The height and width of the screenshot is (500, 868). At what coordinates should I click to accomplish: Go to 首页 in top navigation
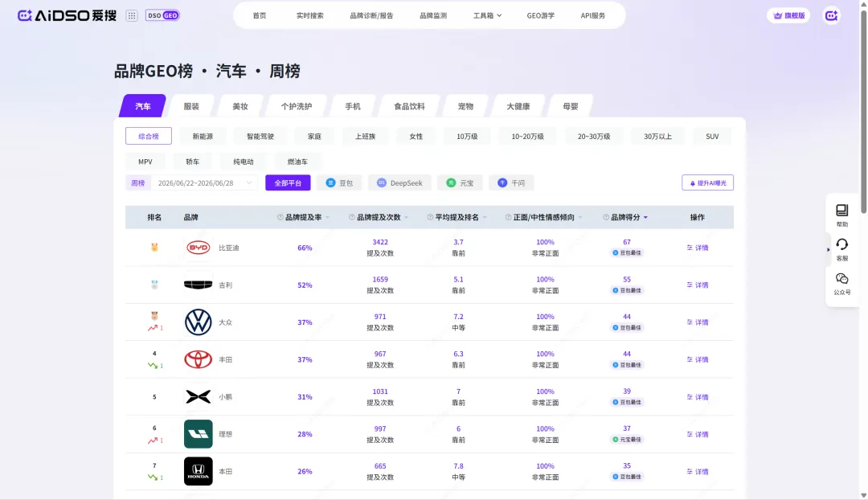(x=260, y=15)
